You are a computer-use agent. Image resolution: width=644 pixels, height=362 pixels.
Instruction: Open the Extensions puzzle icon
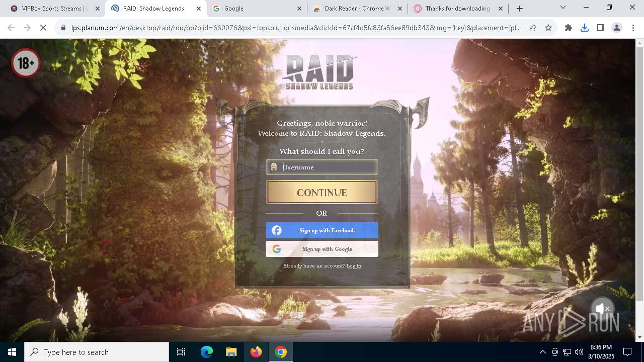coord(569,28)
